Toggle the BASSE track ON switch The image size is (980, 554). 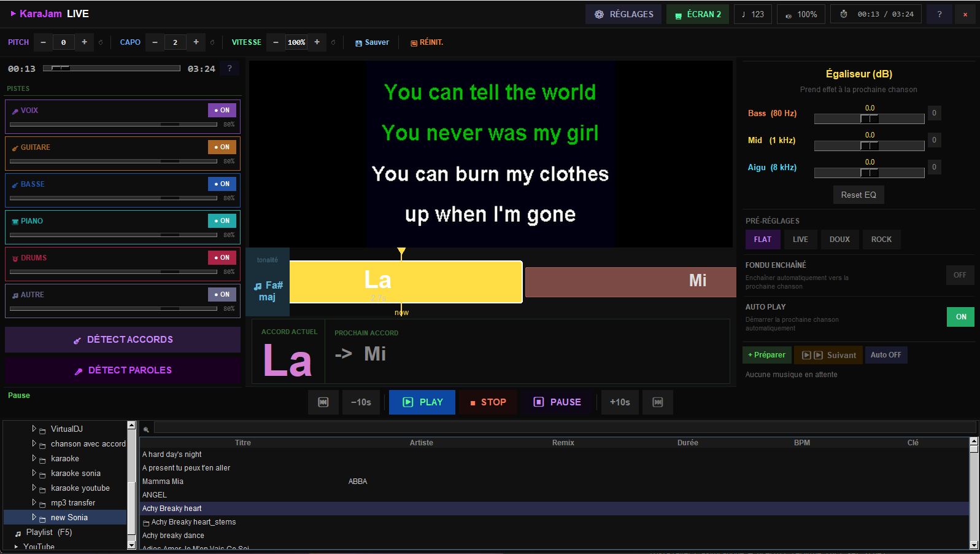[x=222, y=184]
